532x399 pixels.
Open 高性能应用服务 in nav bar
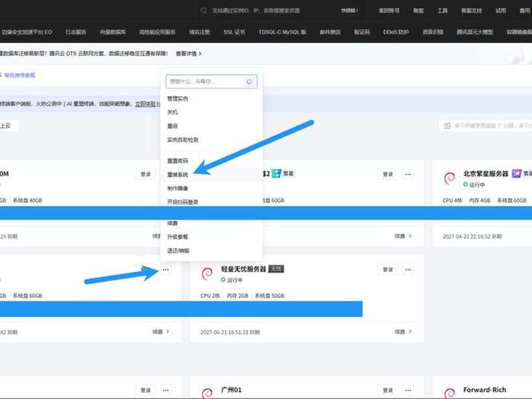tap(157, 32)
